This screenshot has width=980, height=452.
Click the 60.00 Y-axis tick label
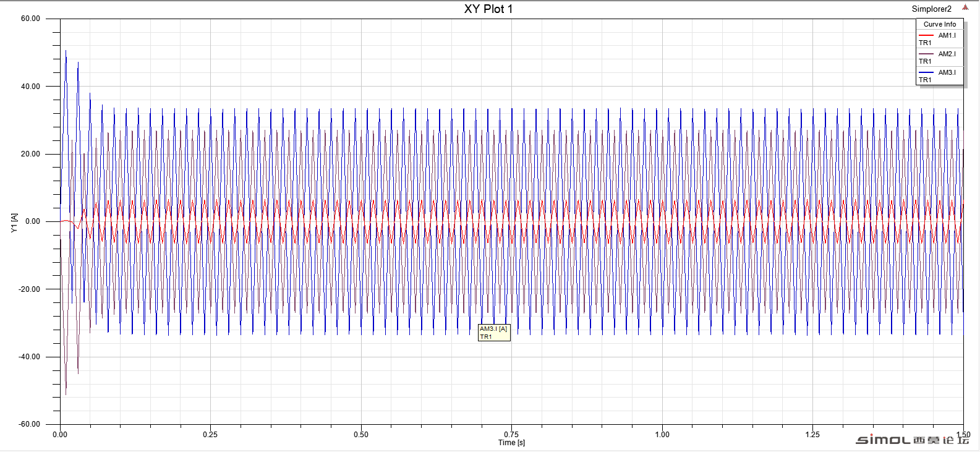(30, 19)
